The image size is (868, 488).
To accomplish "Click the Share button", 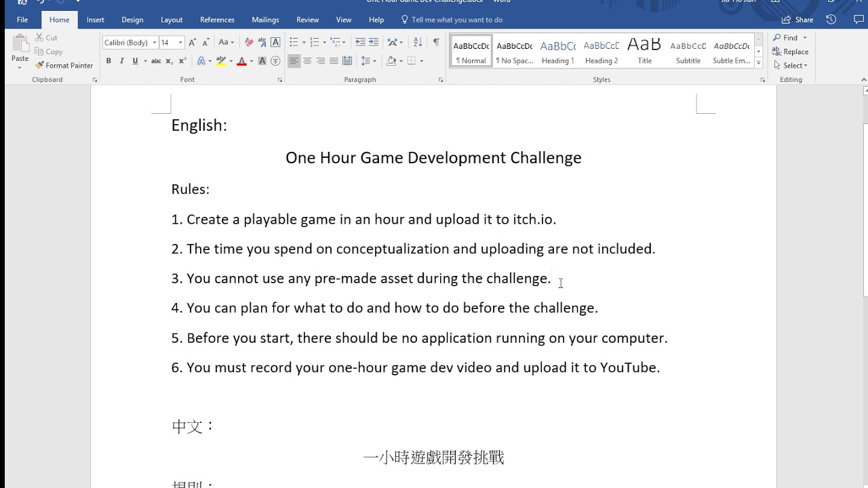I will click(x=797, y=20).
